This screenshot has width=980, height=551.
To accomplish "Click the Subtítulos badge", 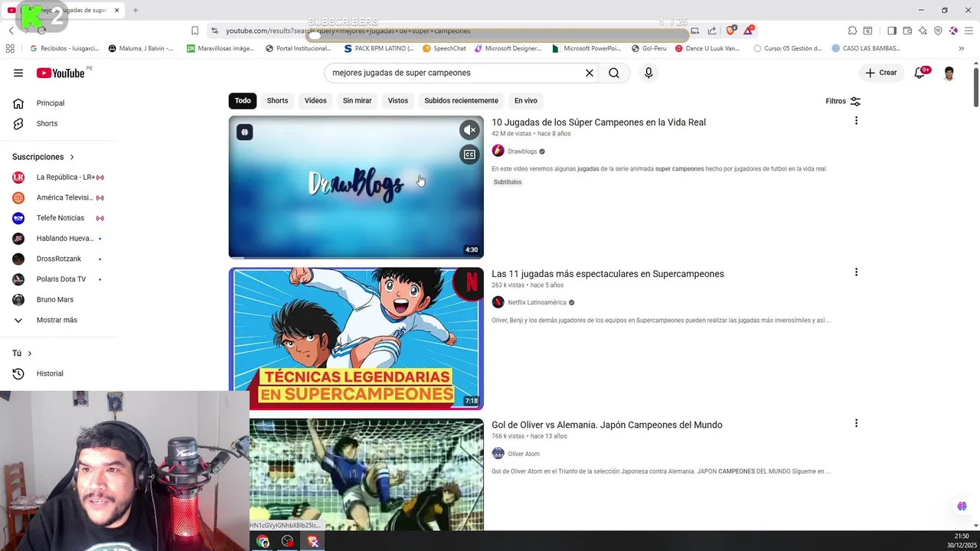I will click(x=508, y=182).
